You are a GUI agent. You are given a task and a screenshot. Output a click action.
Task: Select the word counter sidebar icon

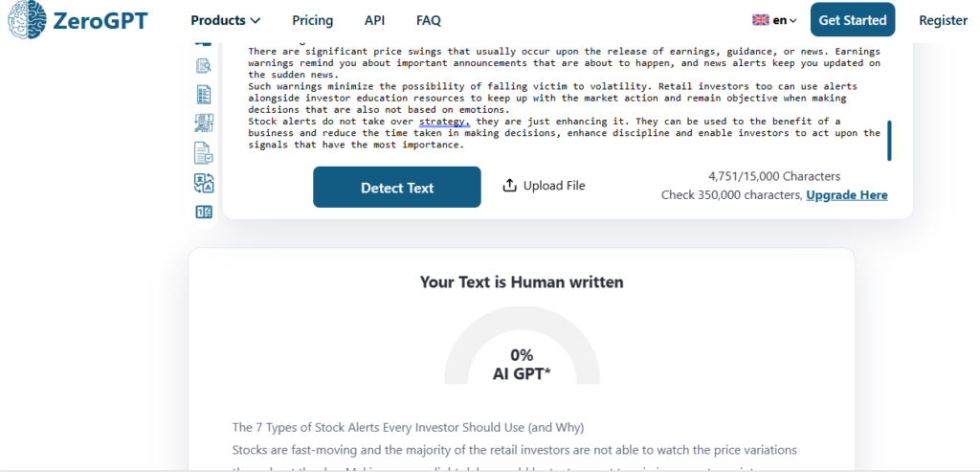click(x=203, y=212)
